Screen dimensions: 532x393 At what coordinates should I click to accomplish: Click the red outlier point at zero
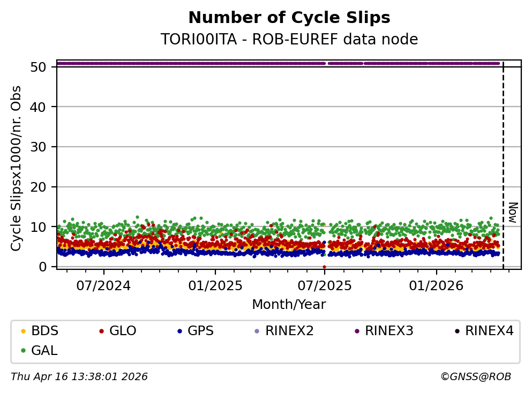(324, 267)
